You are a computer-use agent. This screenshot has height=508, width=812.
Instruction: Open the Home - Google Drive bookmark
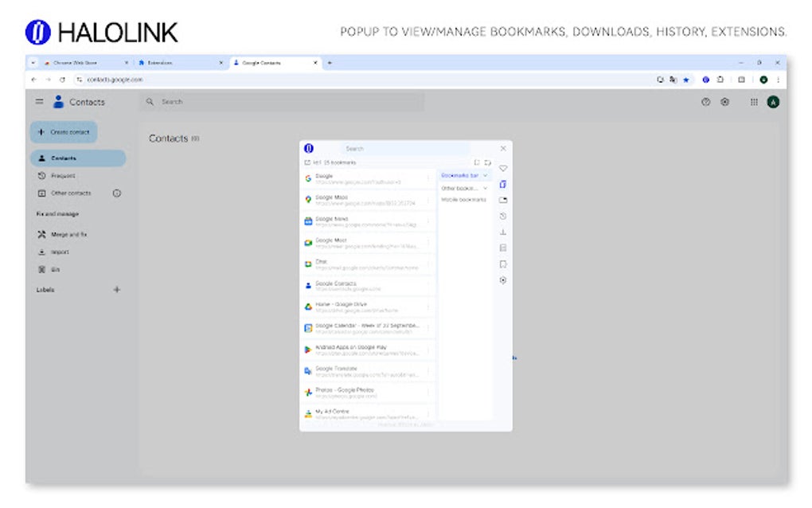[368, 307]
